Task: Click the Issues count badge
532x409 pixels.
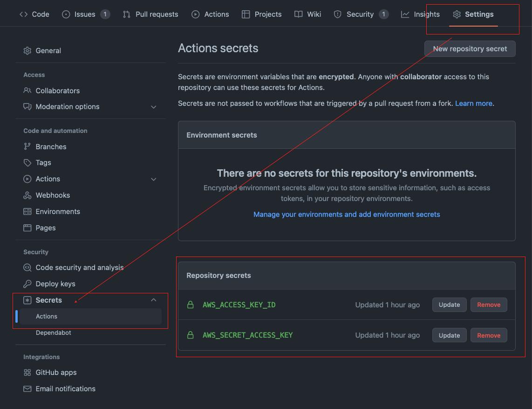Action: point(105,14)
